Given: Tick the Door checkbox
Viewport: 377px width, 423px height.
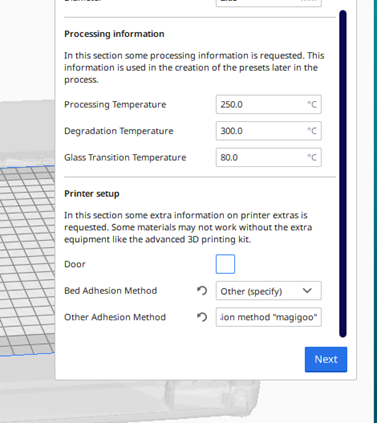Looking at the screenshot, I should [x=225, y=264].
